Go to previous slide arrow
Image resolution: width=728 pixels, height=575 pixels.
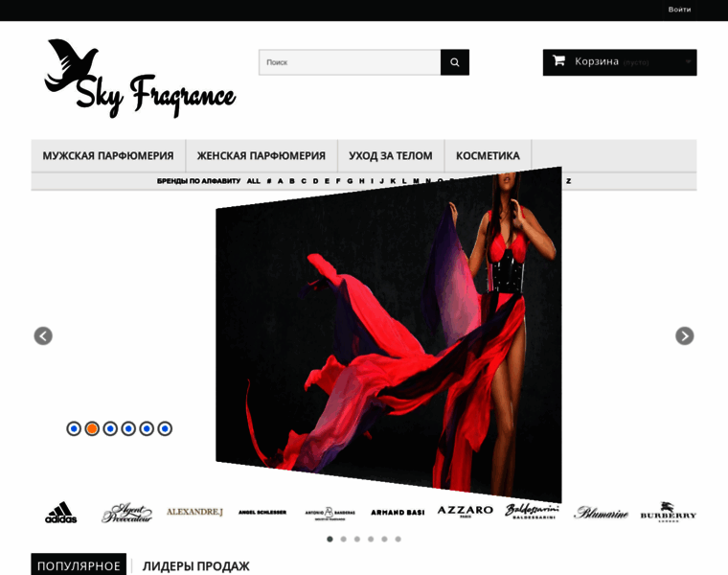[43, 335]
